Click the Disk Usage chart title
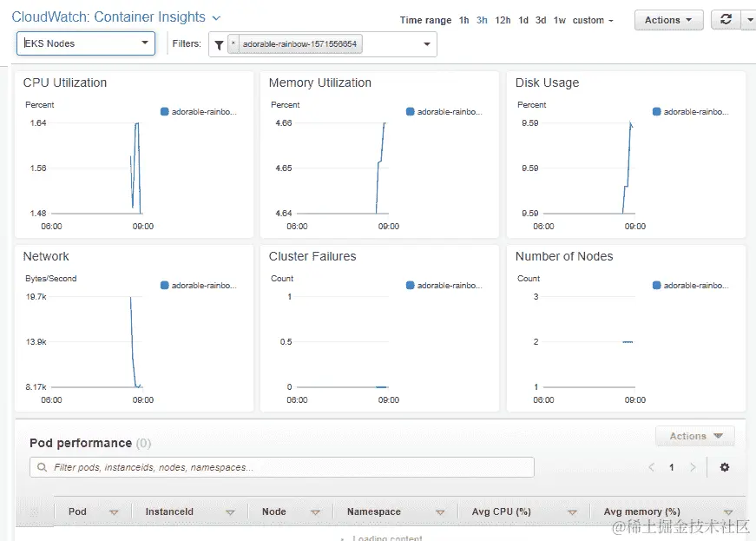 click(x=547, y=83)
